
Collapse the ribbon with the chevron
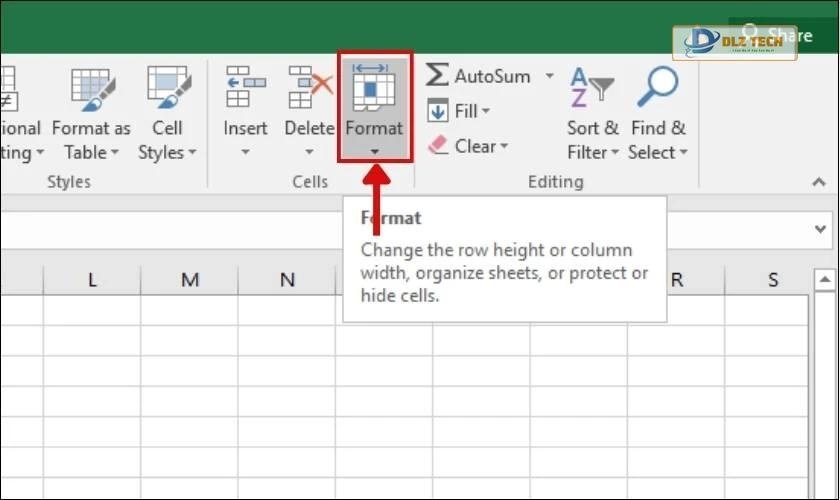818,182
